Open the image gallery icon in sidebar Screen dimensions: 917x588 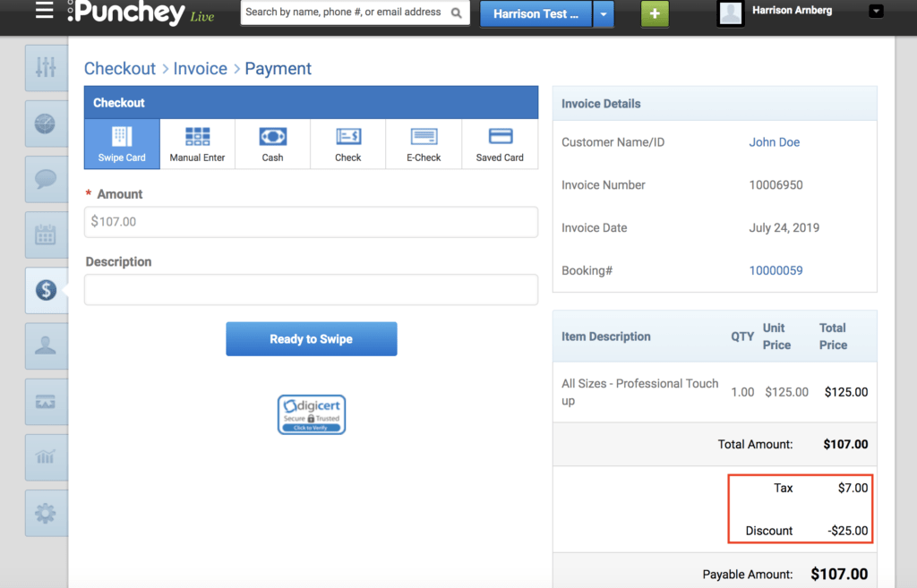[x=46, y=402]
